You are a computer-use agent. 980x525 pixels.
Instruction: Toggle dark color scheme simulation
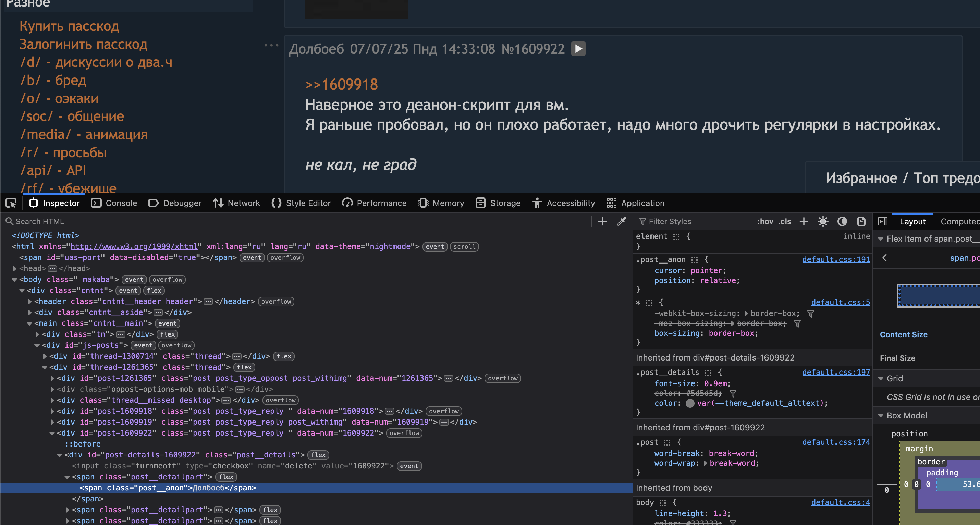[x=842, y=221]
